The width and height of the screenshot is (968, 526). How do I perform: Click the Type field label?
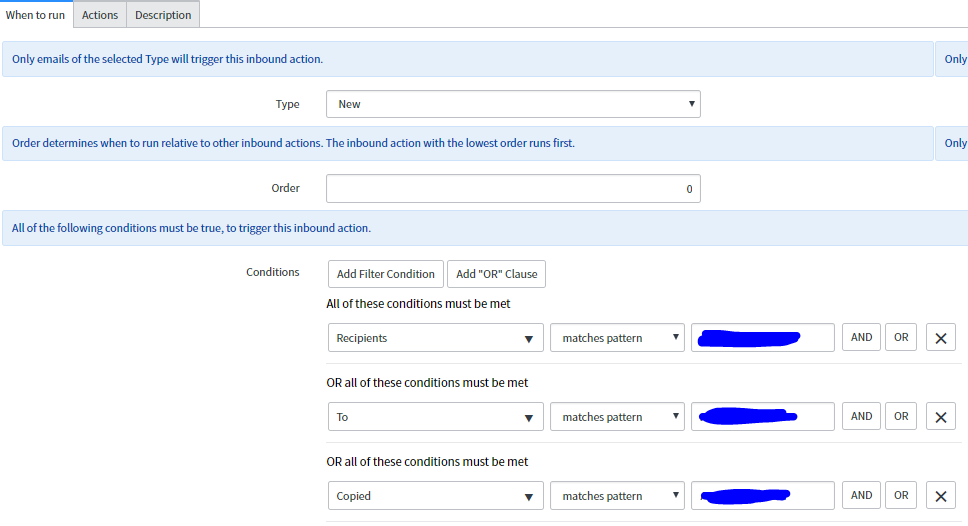[x=287, y=104]
